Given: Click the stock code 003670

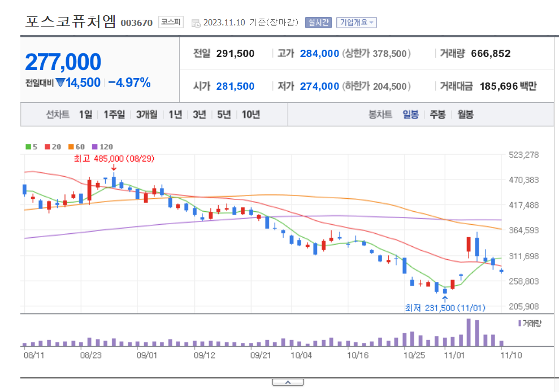Looking at the screenshot, I should point(137,23).
